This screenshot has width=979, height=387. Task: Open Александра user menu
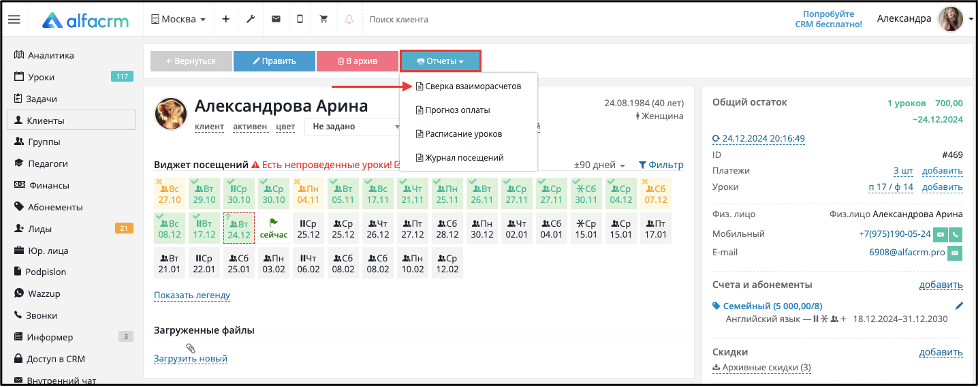[904, 19]
